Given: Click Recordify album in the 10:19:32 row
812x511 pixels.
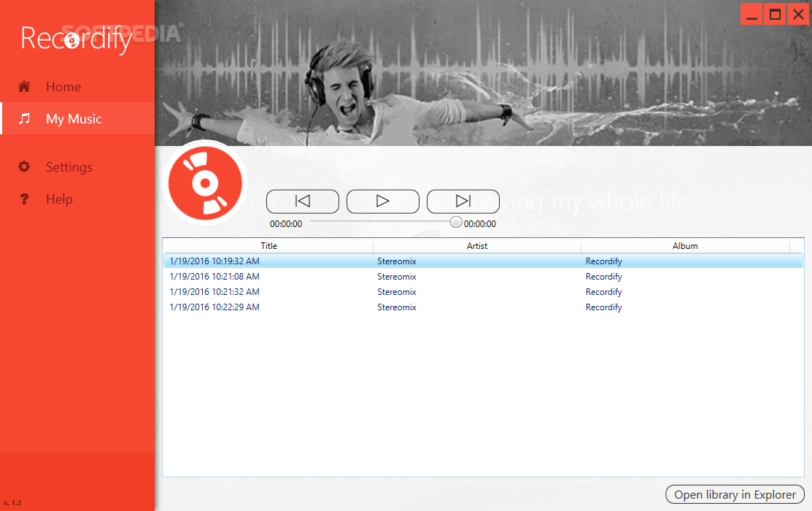Looking at the screenshot, I should tap(604, 261).
